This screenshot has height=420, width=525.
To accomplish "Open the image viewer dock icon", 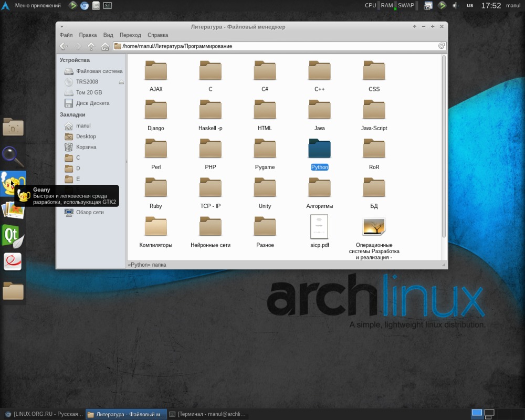I will pyautogui.click(x=13, y=210).
